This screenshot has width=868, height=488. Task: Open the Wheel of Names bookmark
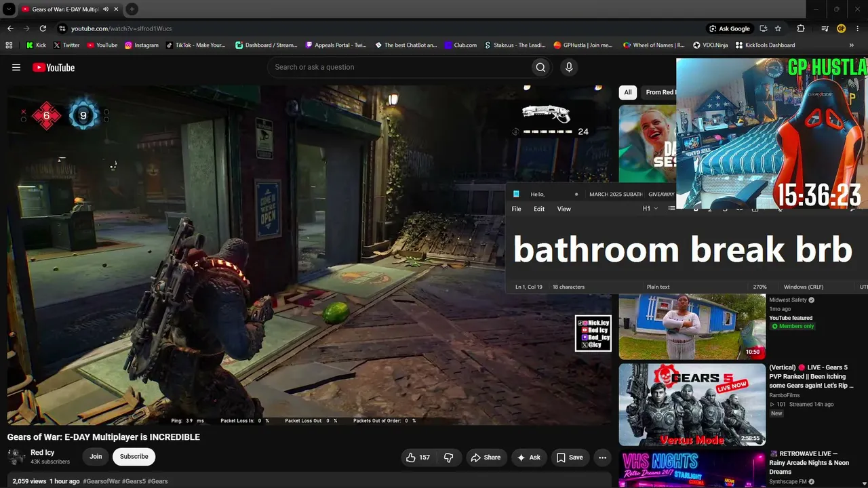[x=654, y=45]
